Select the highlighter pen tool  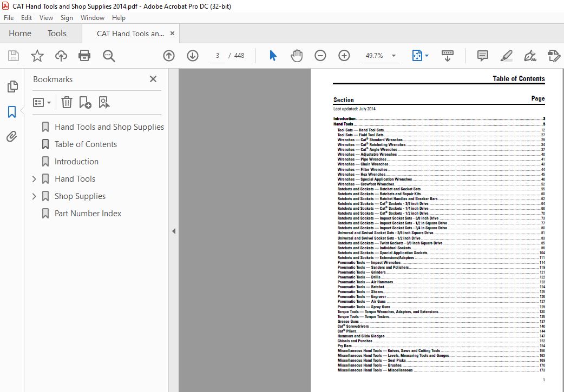coord(507,56)
